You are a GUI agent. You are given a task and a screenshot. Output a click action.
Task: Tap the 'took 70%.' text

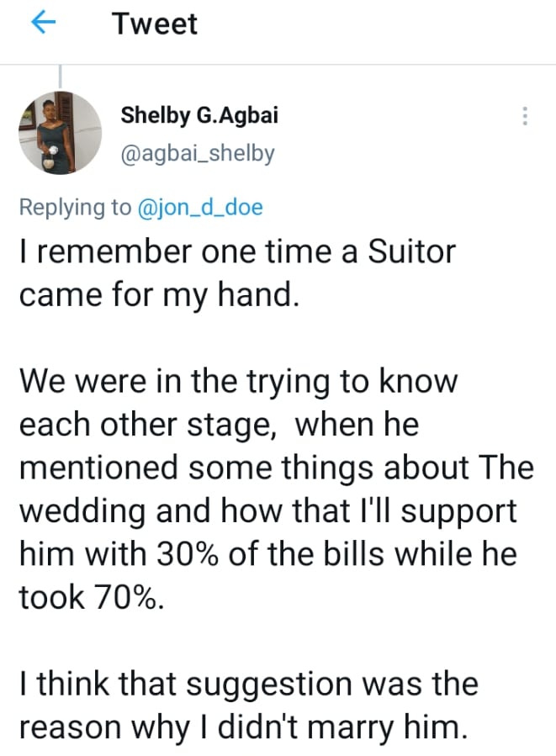pos(90,597)
